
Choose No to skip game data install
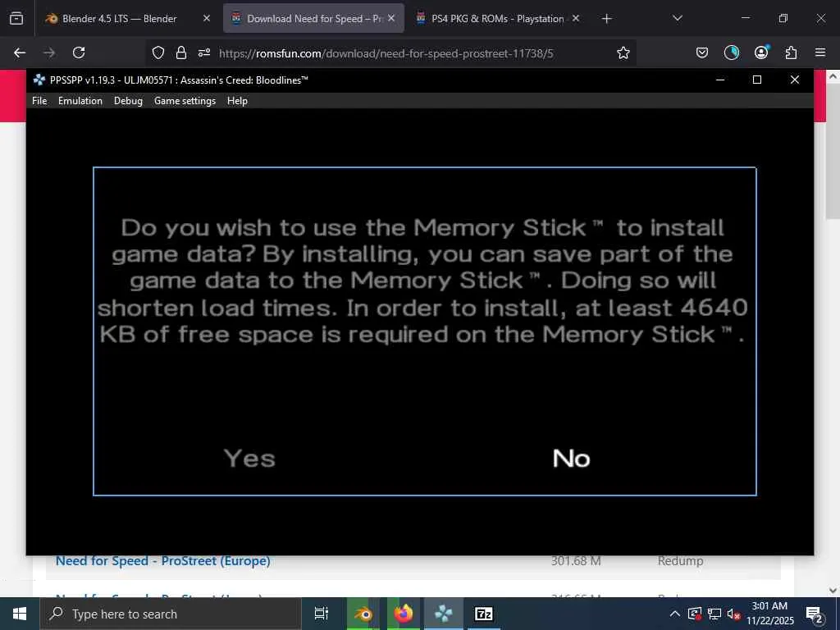point(571,459)
